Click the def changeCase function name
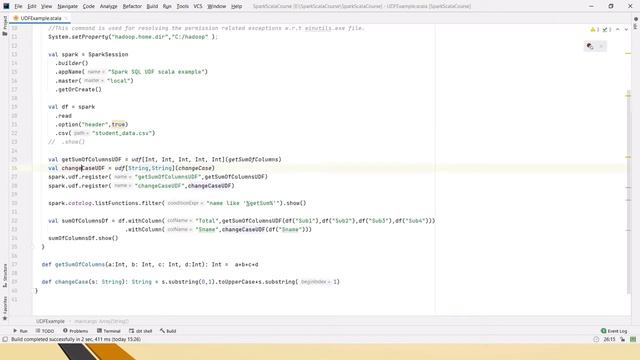 (x=71, y=282)
